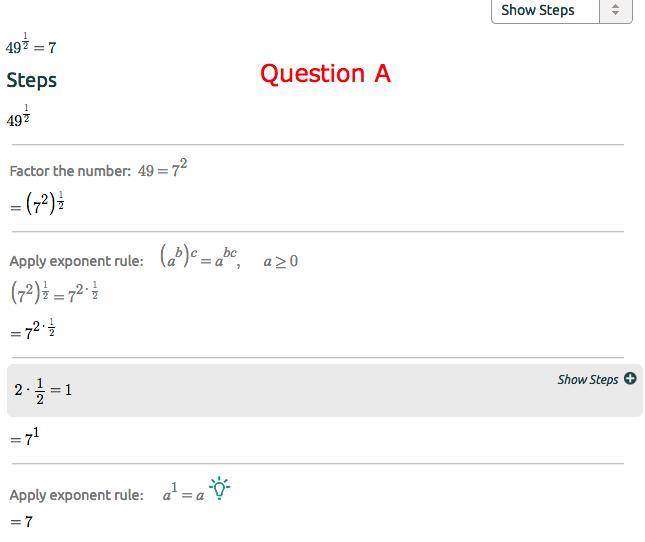Viewport: 645px width, 542px height.
Task: Click the green lightbulb hint icon
Action: (220, 488)
